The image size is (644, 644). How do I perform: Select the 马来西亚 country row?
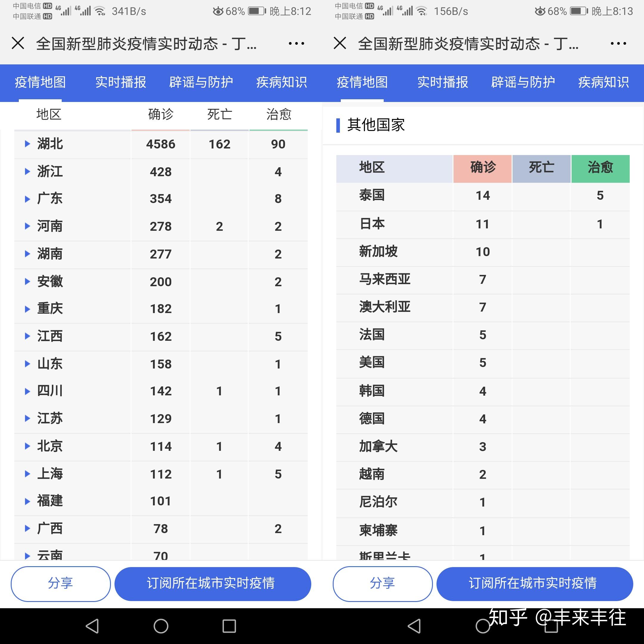pyautogui.click(x=483, y=280)
